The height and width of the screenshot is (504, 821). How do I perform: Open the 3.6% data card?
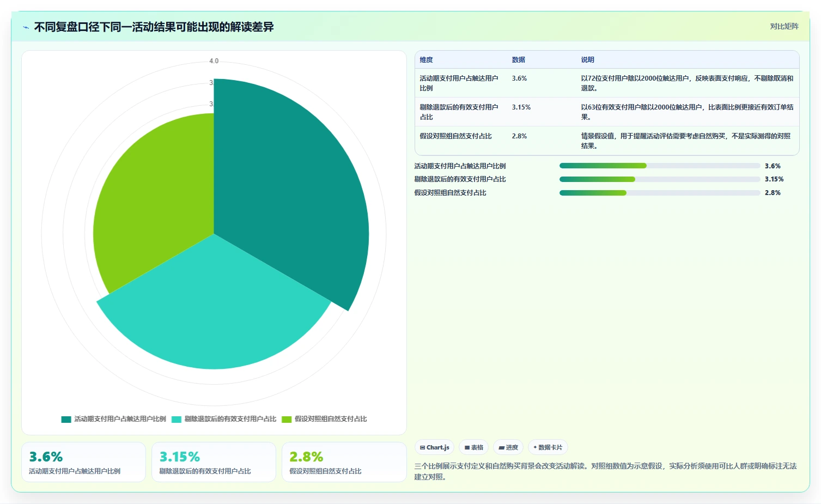tap(83, 462)
